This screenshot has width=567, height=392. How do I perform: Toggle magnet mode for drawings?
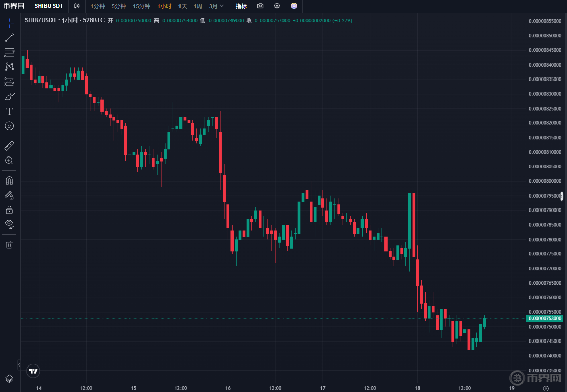click(9, 180)
